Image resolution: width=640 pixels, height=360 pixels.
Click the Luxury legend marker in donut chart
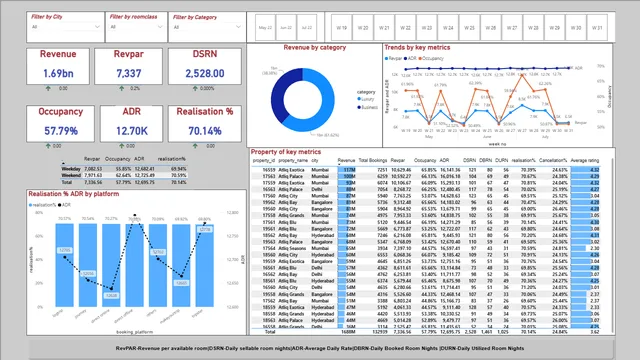[359, 99]
